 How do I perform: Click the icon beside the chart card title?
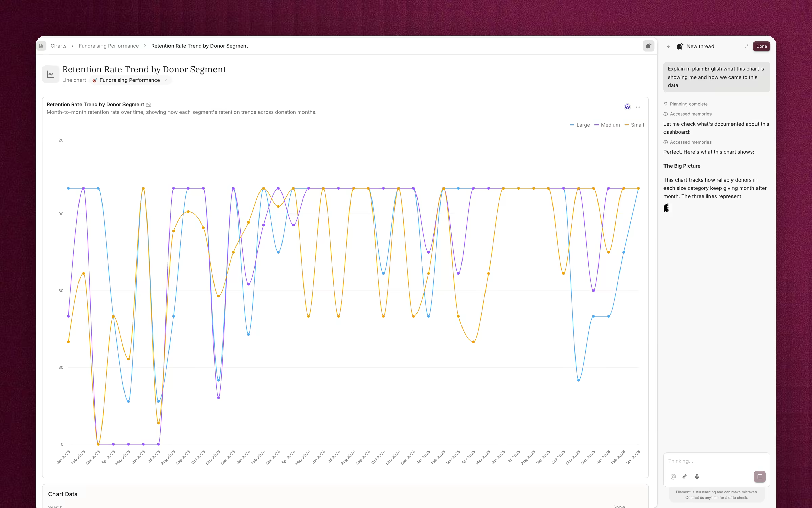(x=148, y=105)
